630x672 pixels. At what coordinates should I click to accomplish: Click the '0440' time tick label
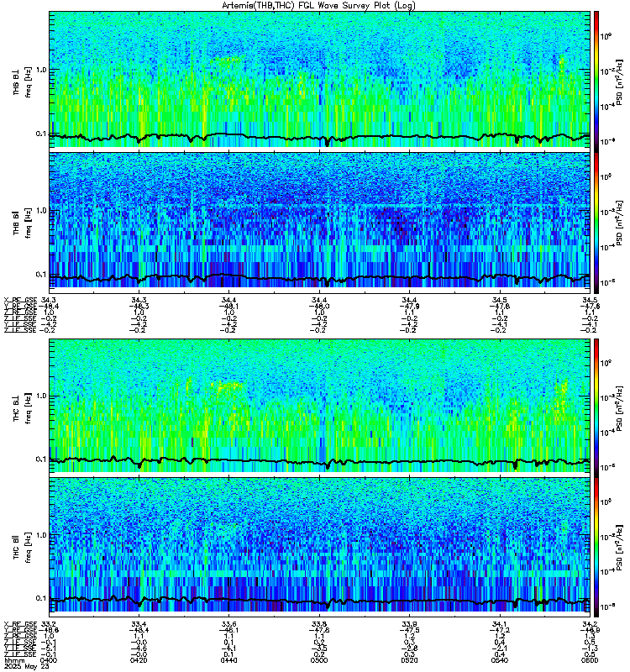pyautogui.click(x=228, y=660)
